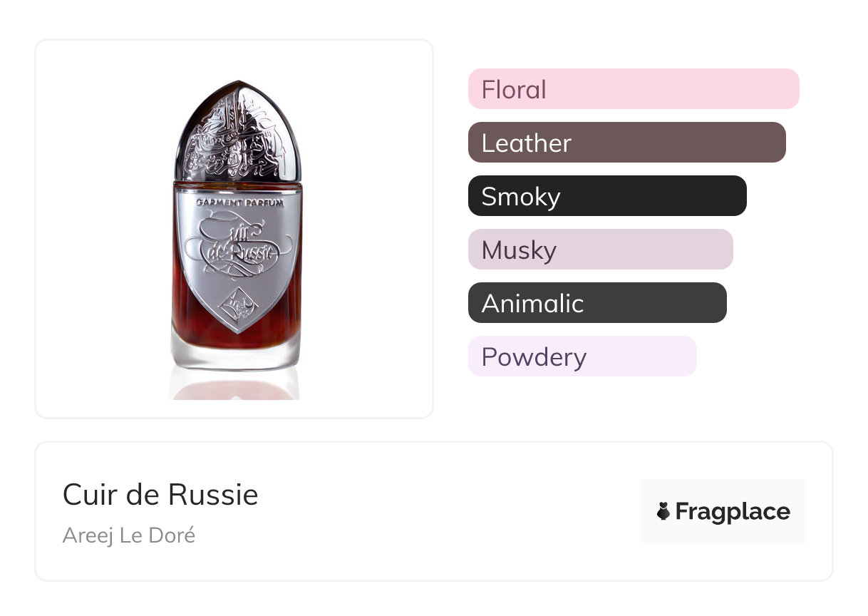868x616 pixels.
Task: Pick the lavender Powdery accord bar
Action: tap(582, 356)
